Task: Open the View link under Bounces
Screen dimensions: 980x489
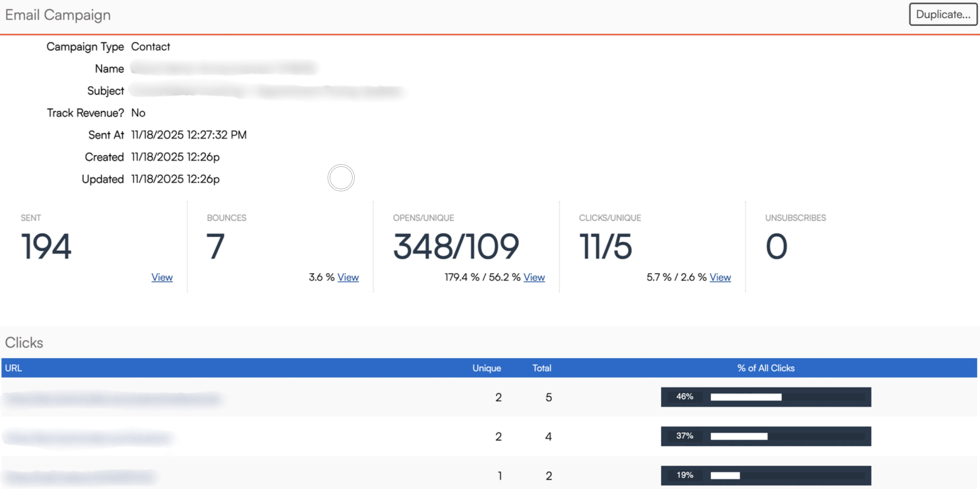Action: pyautogui.click(x=348, y=277)
